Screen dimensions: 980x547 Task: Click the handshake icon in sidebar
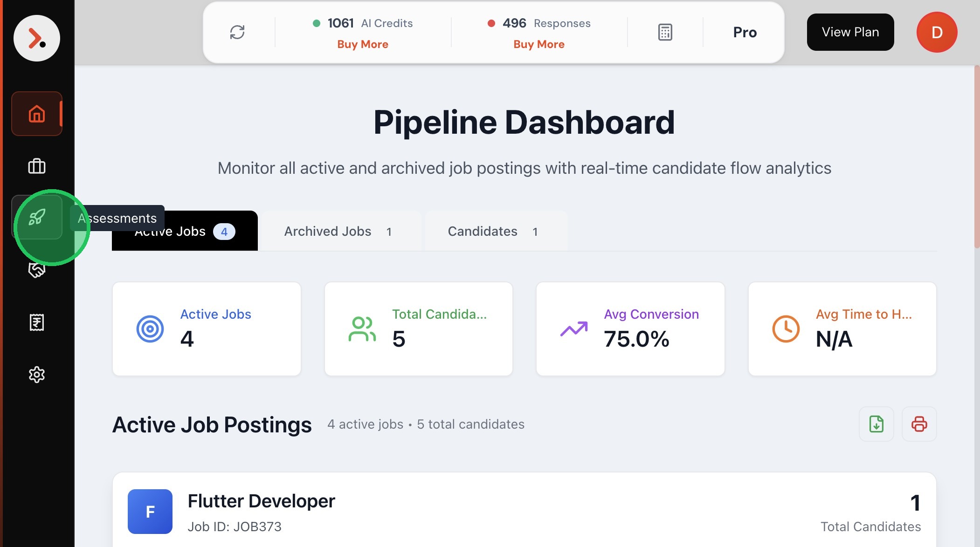click(37, 270)
